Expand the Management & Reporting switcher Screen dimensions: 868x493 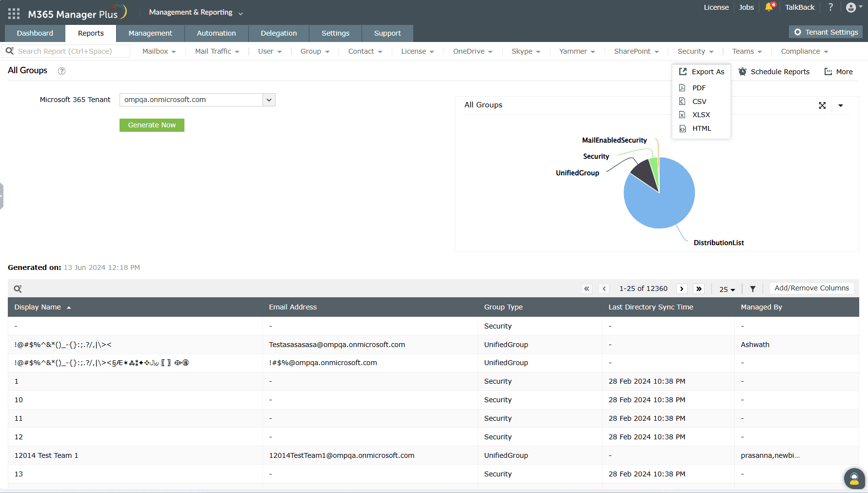pos(196,12)
